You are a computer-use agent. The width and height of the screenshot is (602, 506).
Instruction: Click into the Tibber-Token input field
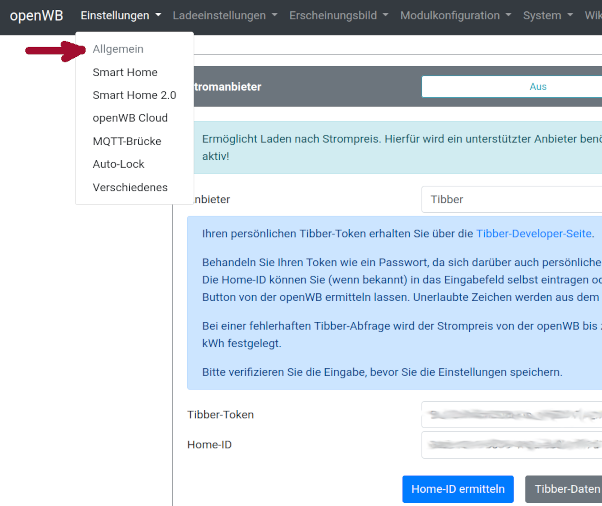click(512, 414)
